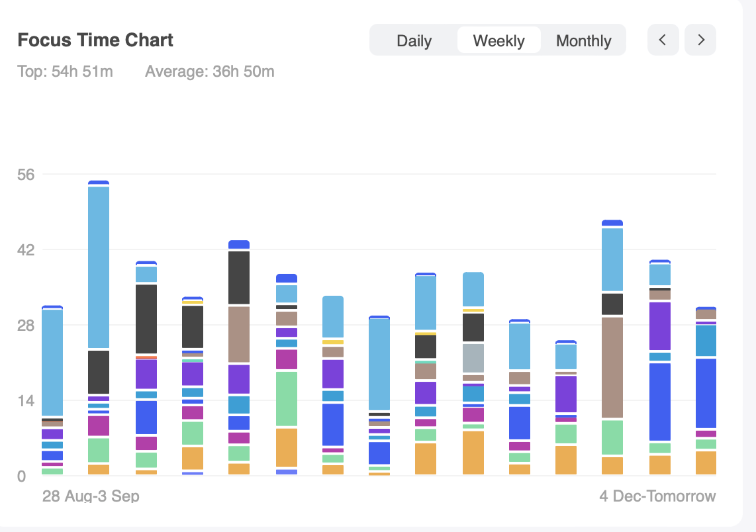Click the large royal blue segment in the second-to-last bar

(660, 402)
